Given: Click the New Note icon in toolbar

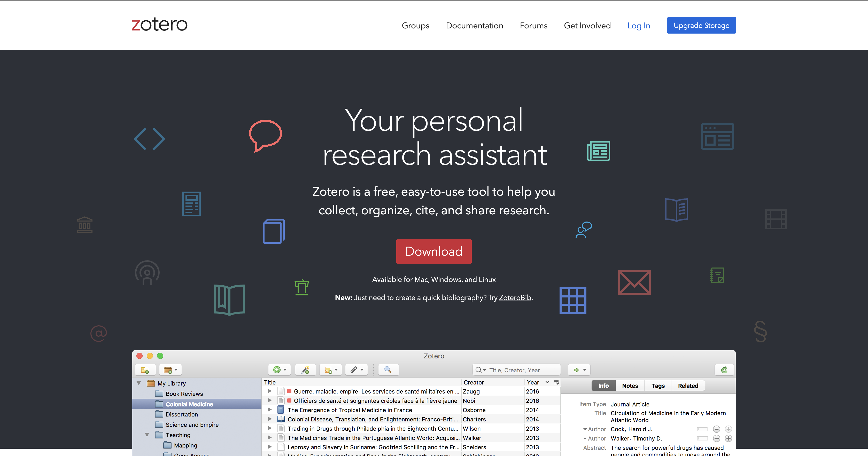Looking at the screenshot, I should (328, 370).
